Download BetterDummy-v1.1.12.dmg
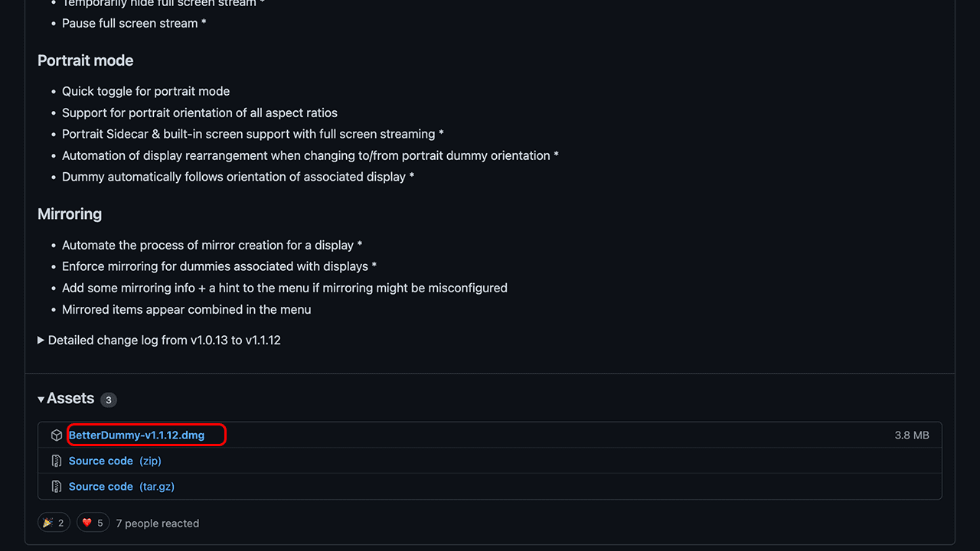The image size is (980, 551). click(x=136, y=435)
